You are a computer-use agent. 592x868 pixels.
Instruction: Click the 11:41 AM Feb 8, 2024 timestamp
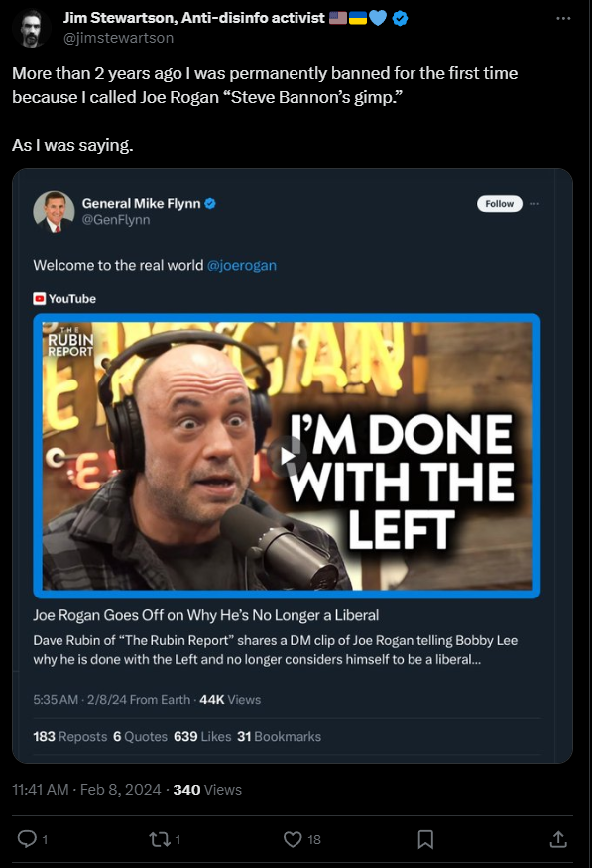point(86,790)
